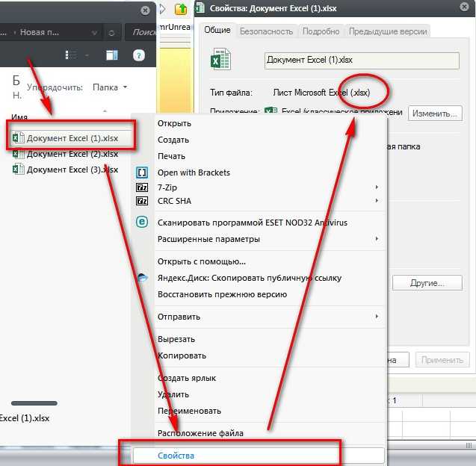This screenshot has height=466, width=476.
Task: Choose Открыть с помощью… entry
Action: [202, 261]
